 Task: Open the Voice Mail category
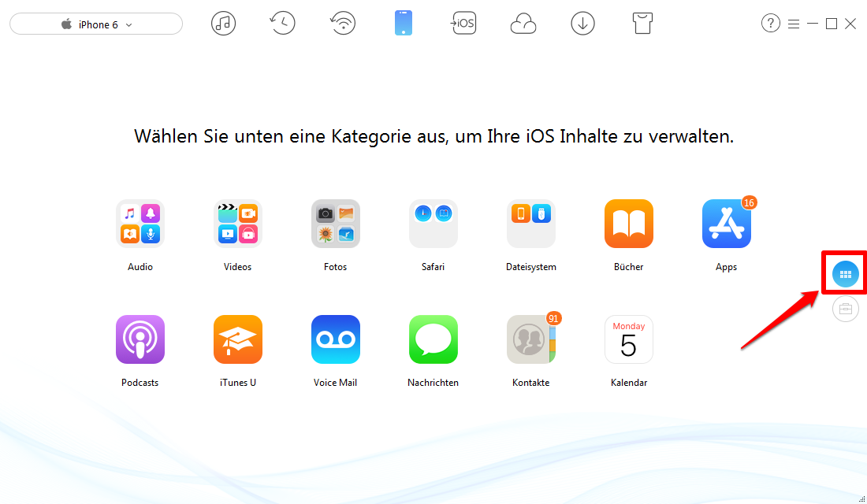(x=336, y=339)
